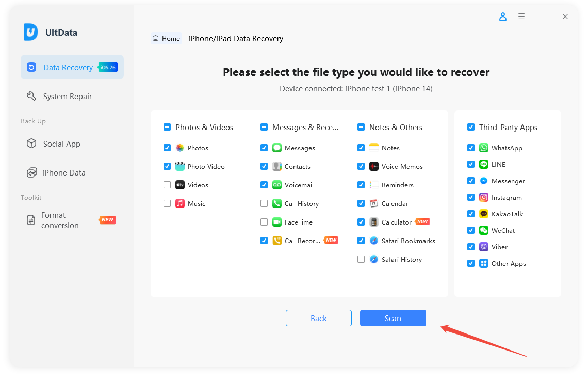Check the FaceTime checkbox

pos(264,222)
